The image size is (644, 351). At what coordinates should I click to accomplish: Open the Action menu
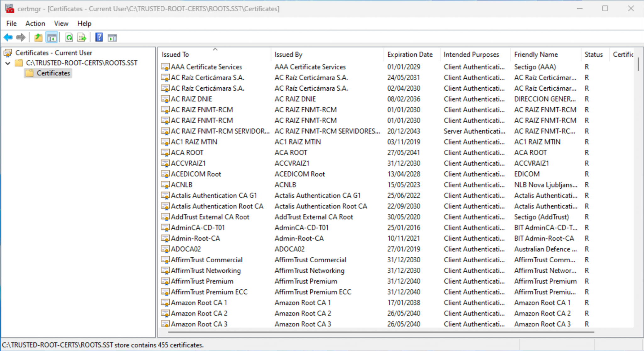pos(35,23)
